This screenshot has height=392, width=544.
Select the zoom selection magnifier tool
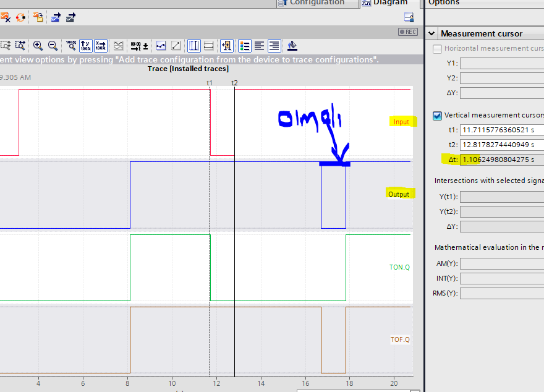click(6, 45)
